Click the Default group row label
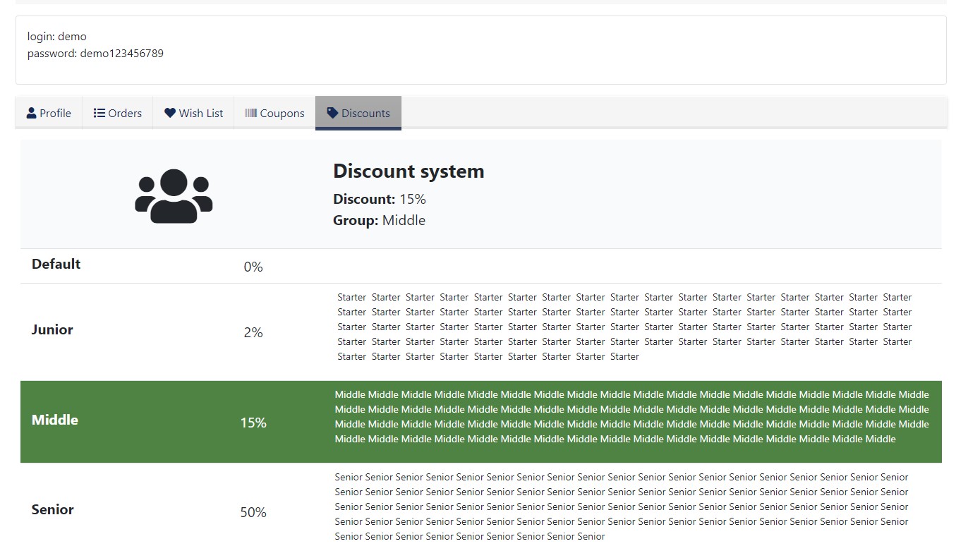Image resolution: width=980 pixels, height=558 pixels. (x=56, y=265)
